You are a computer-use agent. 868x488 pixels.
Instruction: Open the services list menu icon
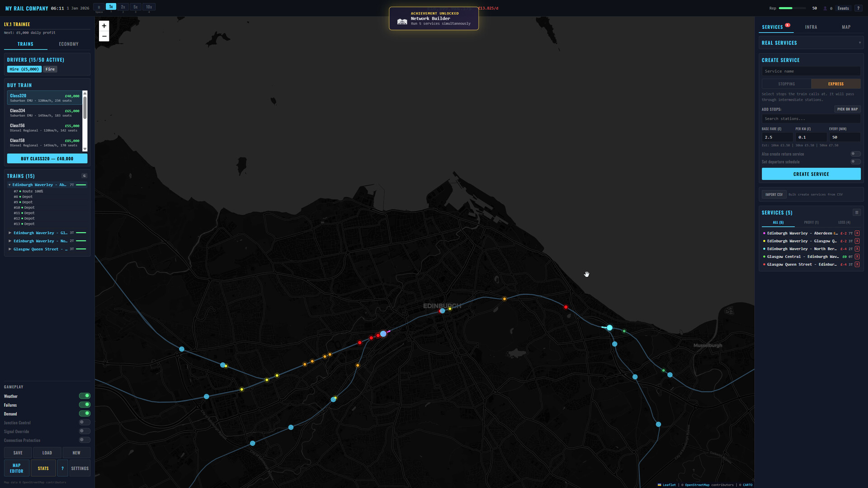click(856, 212)
